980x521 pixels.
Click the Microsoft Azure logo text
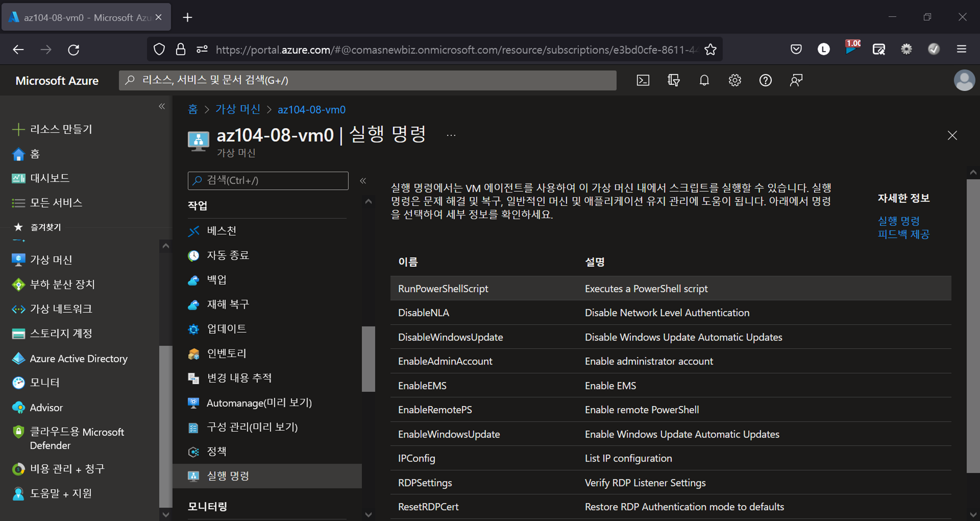click(57, 80)
